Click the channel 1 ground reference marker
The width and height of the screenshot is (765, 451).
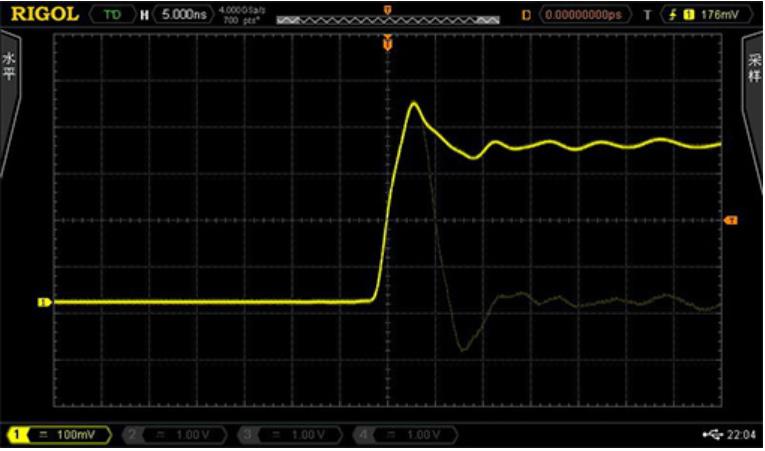click(43, 301)
